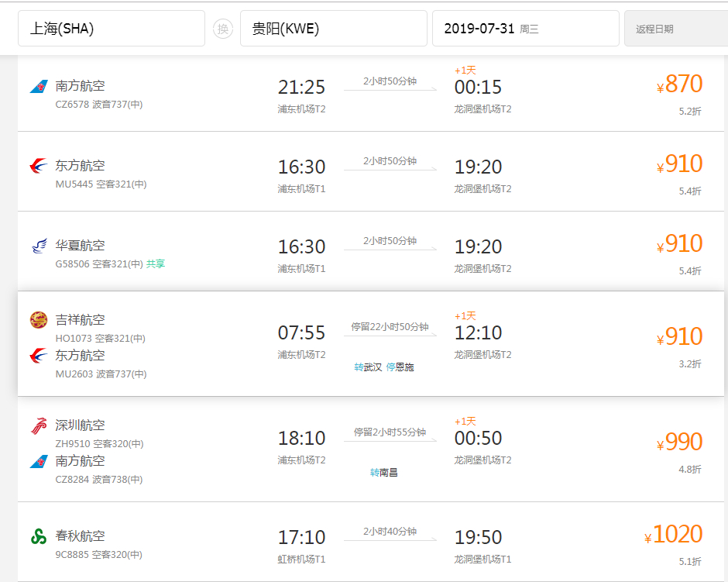This screenshot has height=582, width=728.
Task: Click the Spring Airlines (春秋航空) logo
Action: coord(39,536)
